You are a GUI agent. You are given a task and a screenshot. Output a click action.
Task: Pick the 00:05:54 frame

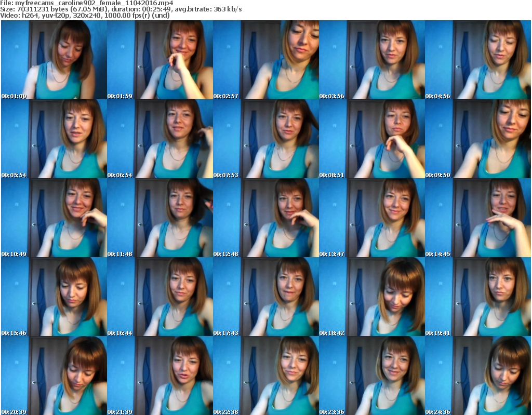[54, 139]
